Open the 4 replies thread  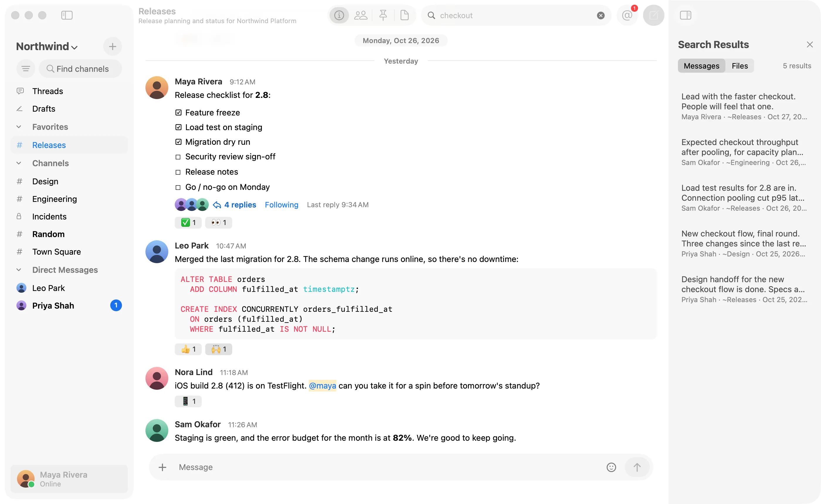coord(240,205)
